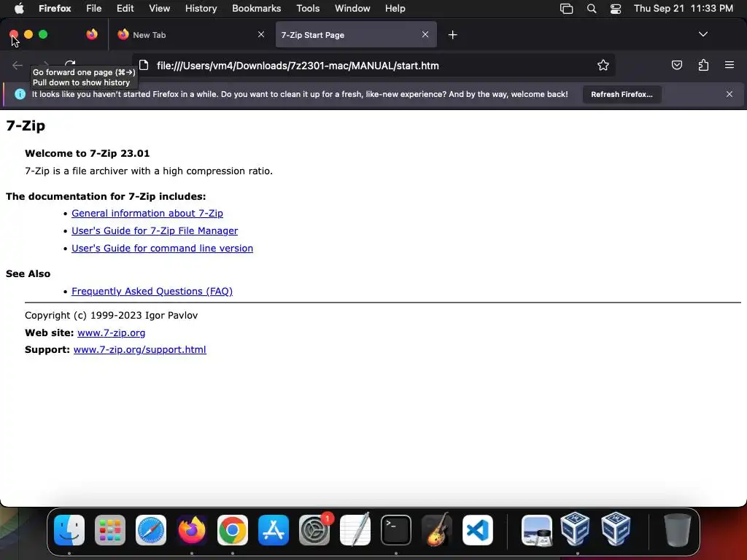
Task: Open Spotlight search in the menu bar
Action: tap(591, 9)
